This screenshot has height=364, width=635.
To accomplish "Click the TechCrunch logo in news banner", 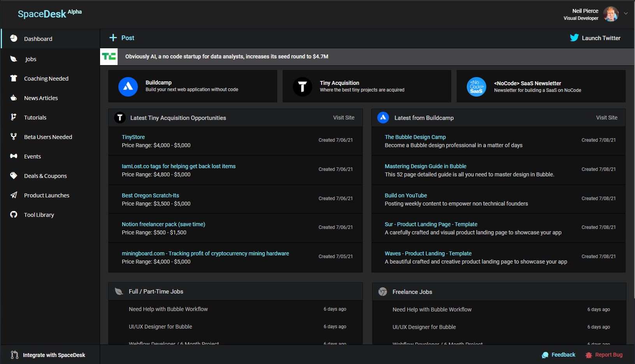I will (x=109, y=56).
